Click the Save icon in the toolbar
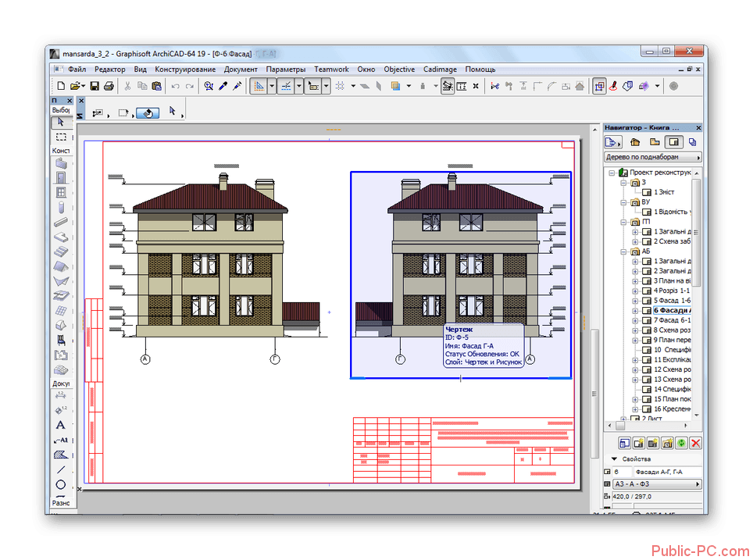This screenshot has width=753, height=560. (95, 86)
